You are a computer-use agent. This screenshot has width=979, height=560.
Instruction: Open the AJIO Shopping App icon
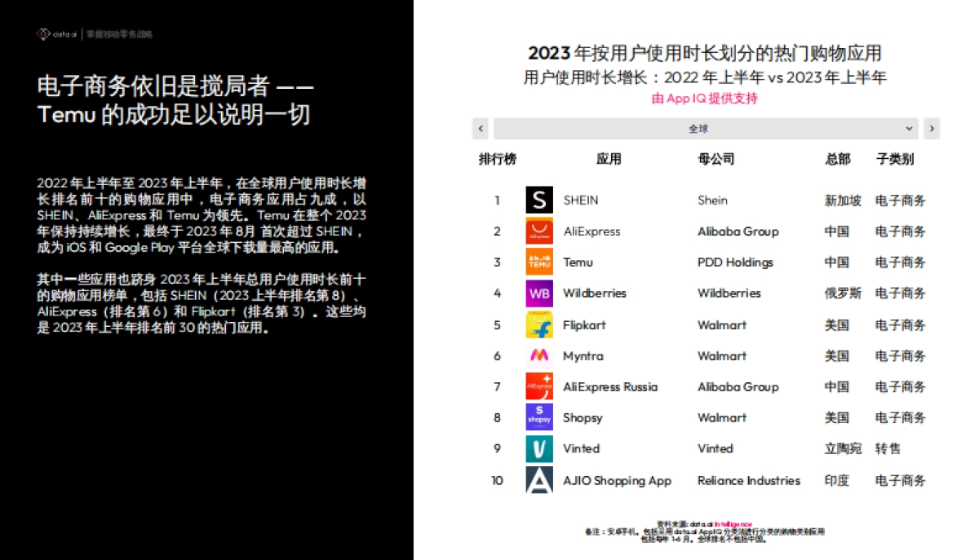pyautogui.click(x=538, y=480)
